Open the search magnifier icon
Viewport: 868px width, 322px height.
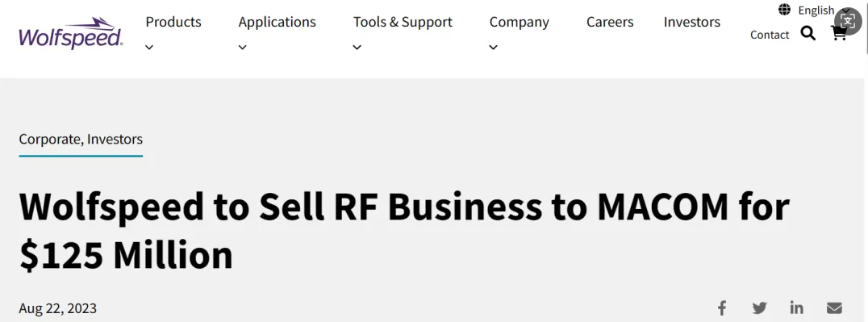(808, 34)
